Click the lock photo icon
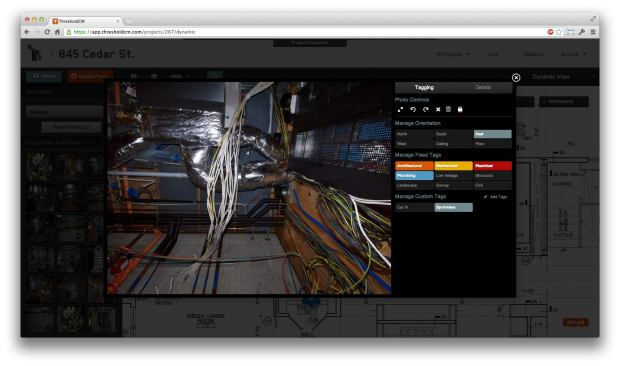620x366 pixels. [460, 109]
